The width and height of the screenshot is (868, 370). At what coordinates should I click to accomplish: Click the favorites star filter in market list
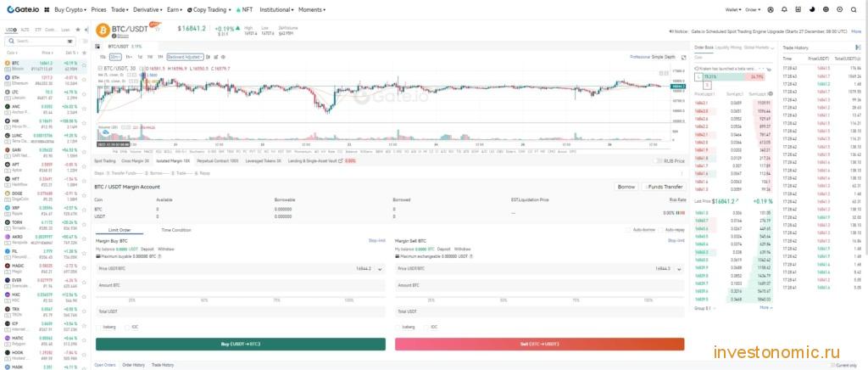pos(77,30)
